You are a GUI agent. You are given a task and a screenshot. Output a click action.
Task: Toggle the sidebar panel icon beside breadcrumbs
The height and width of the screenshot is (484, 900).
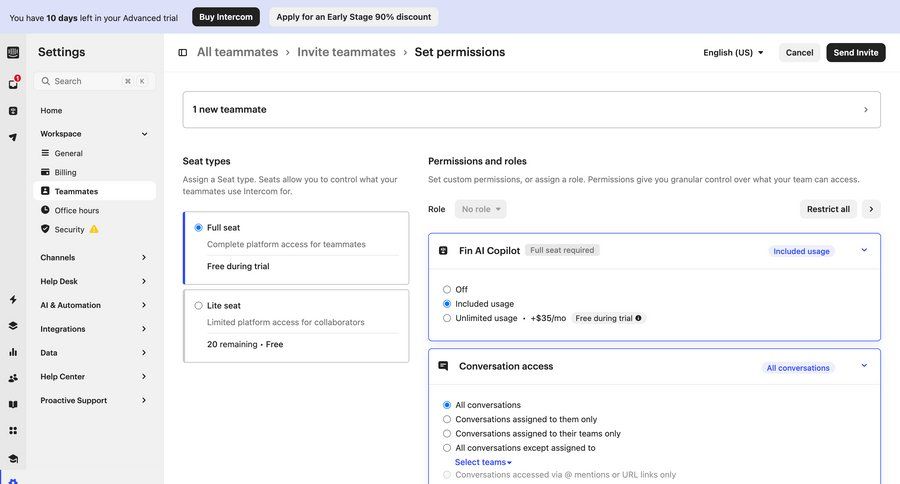pos(183,52)
